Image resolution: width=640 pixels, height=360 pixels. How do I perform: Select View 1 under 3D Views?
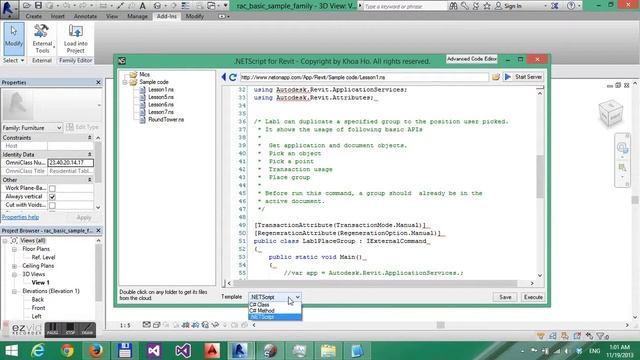(40, 282)
